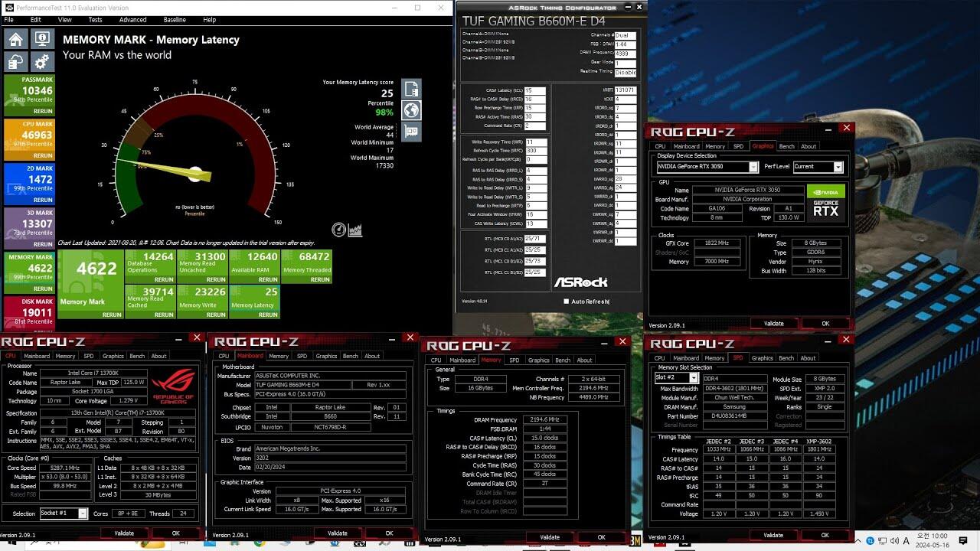Enable the Auto Refresh checkbox
Image resolution: width=980 pixels, height=551 pixels.
[567, 302]
